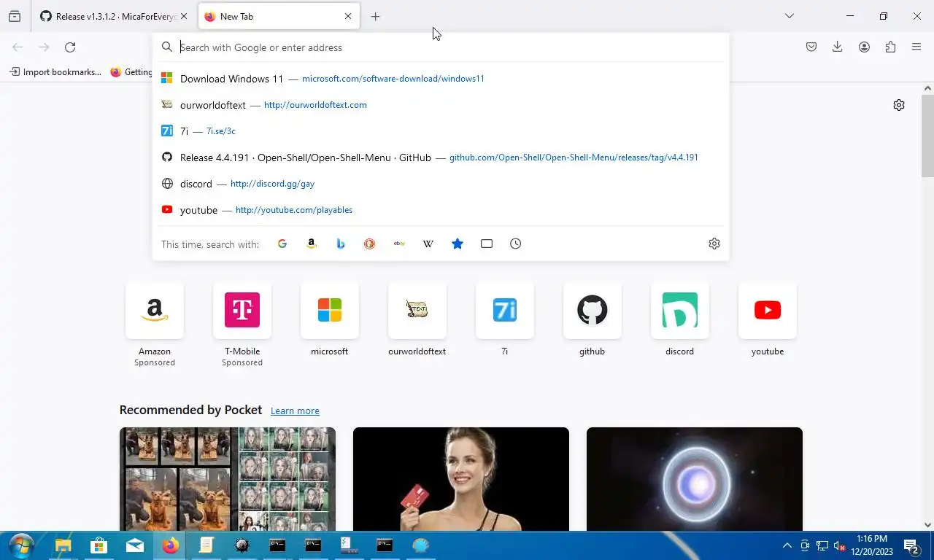This screenshot has height=560, width=934.
Task: Click the page vertical scrollbar thumb
Action: point(927,136)
